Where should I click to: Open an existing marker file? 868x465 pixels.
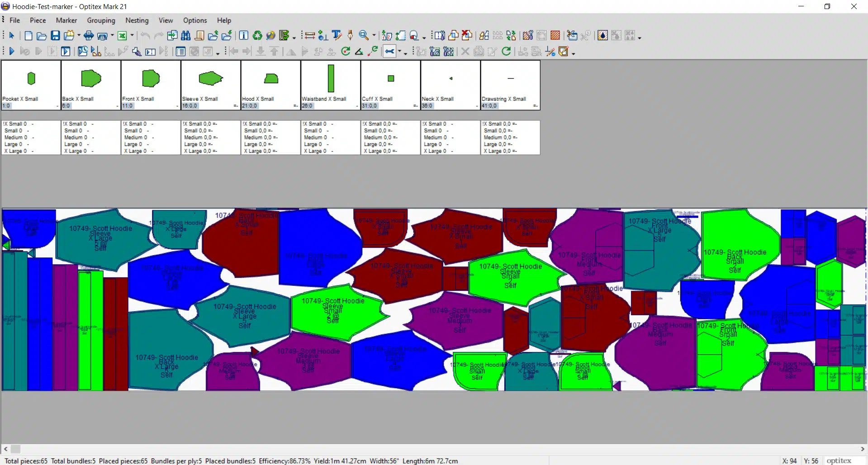click(42, 36)
